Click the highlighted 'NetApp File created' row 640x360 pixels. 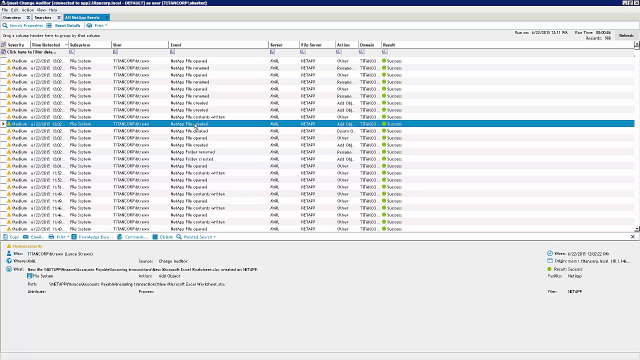[317, 124]
